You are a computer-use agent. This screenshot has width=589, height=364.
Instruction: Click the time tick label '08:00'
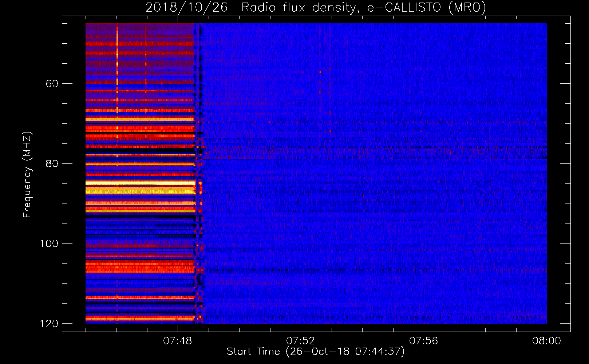pos(547,341)
